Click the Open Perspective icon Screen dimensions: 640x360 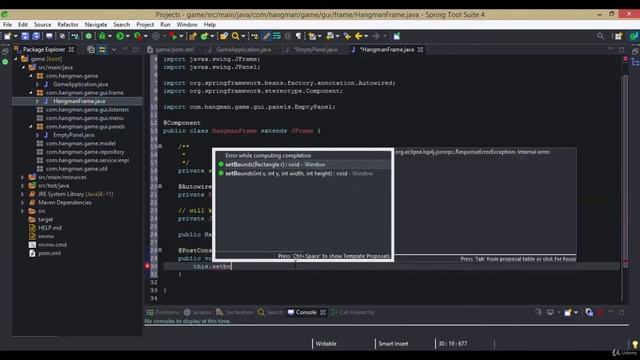point(618,36)
